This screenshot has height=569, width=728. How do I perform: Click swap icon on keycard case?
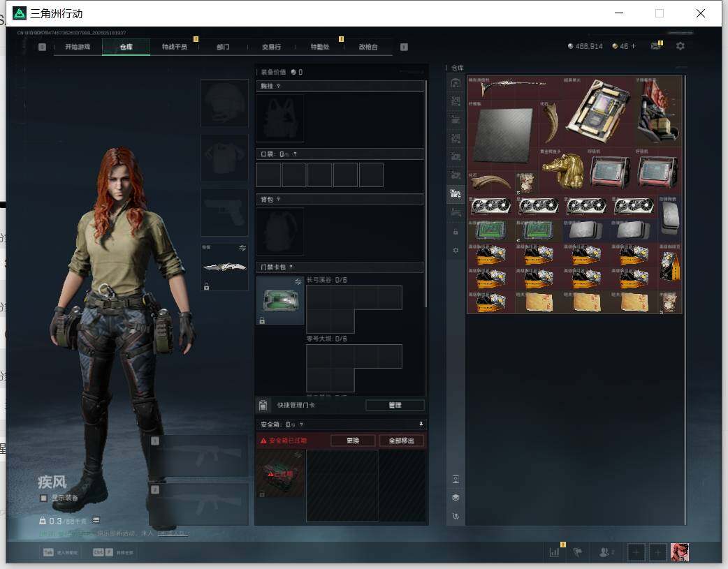point(298,282)
